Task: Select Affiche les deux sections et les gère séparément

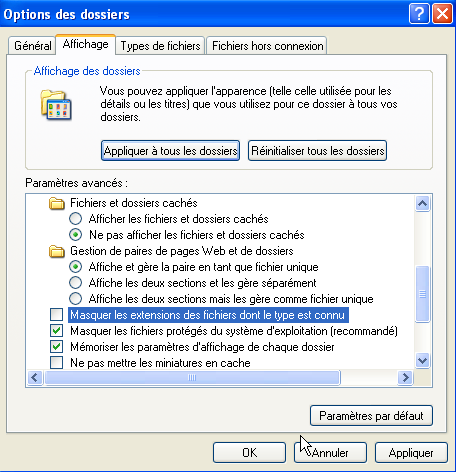Action: 75,283
